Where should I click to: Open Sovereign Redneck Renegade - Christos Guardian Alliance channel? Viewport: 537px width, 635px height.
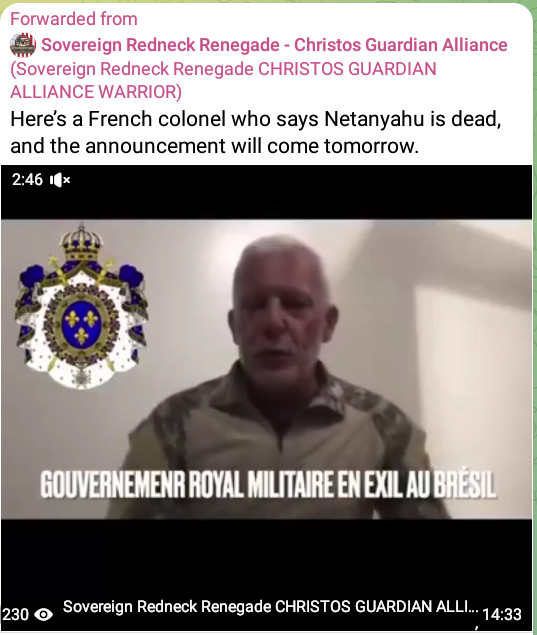tap(274, 45)
